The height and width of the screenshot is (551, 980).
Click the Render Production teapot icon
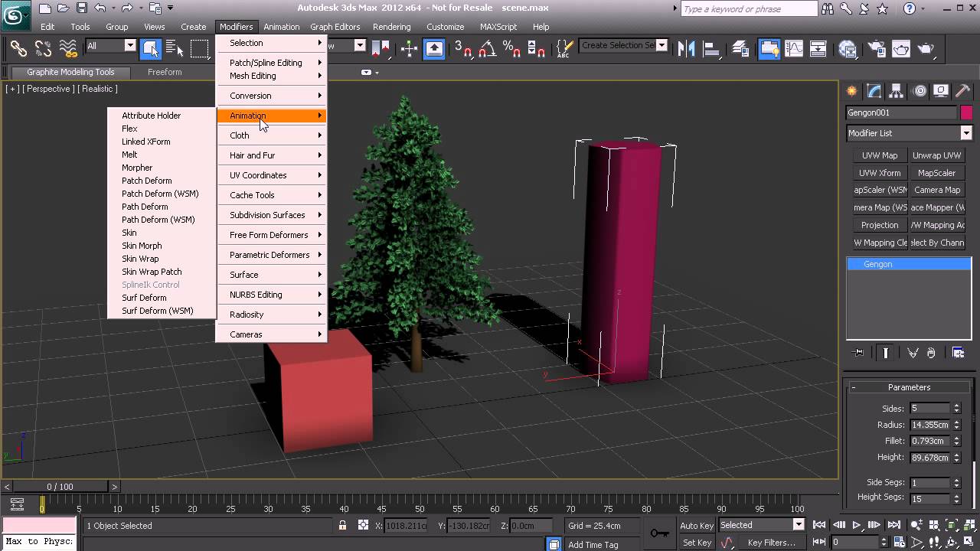click(926, 48)
